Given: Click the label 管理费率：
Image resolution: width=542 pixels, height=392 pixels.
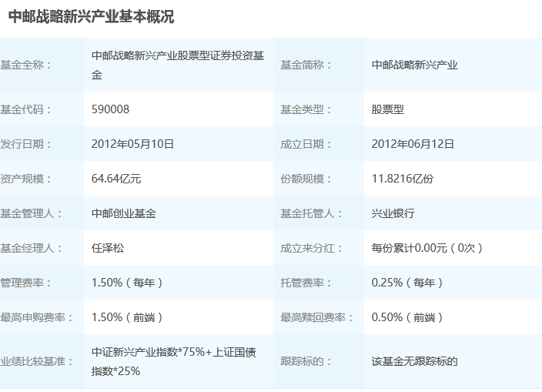Looking at the screenshot, I should coord(26,283).
